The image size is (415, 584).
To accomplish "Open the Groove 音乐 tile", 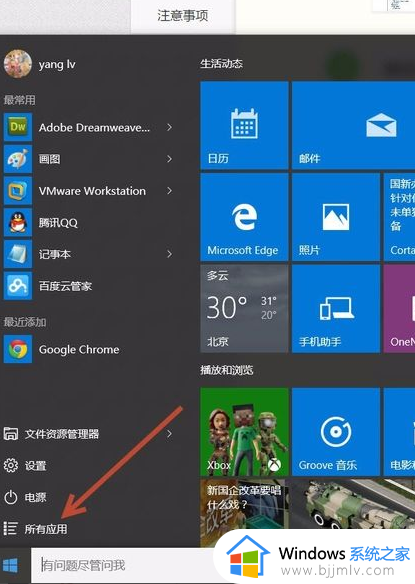I will (336, 432).
